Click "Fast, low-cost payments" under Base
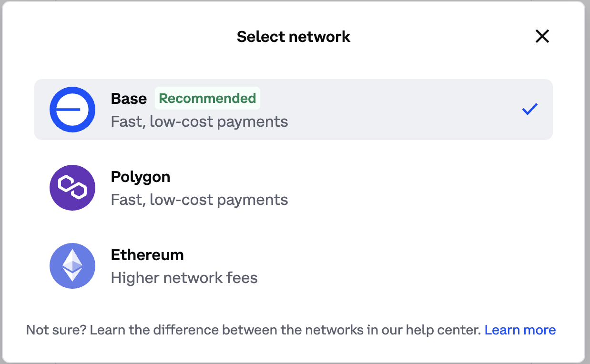590x364 pixels. click(199, 121)
